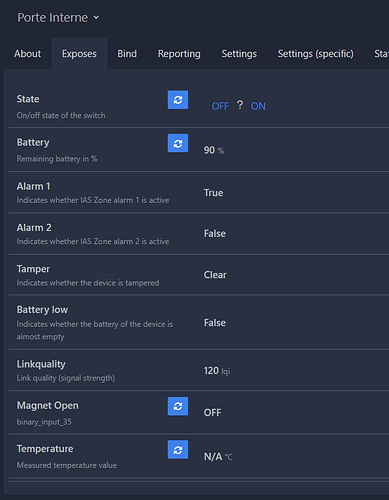Click the Linkquality 120 lqi value
This screenshot has width=389, height=500.
coord(217,371)
